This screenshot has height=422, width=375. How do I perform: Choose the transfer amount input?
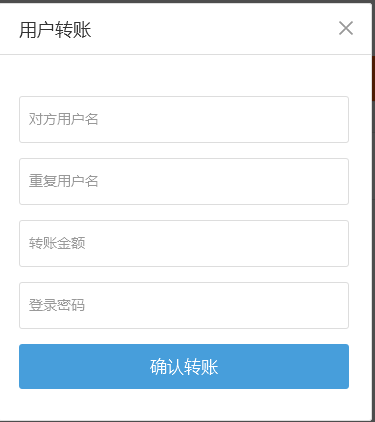184,243
